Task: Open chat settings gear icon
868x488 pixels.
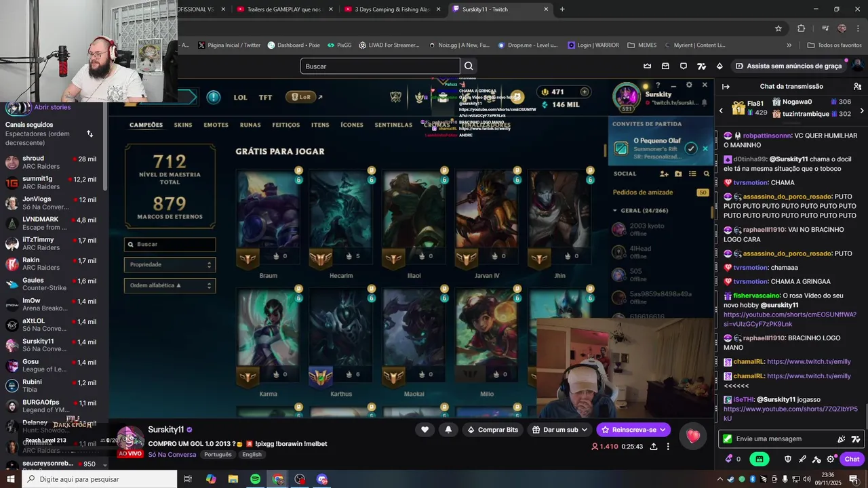Action: [x=831, y=459]
